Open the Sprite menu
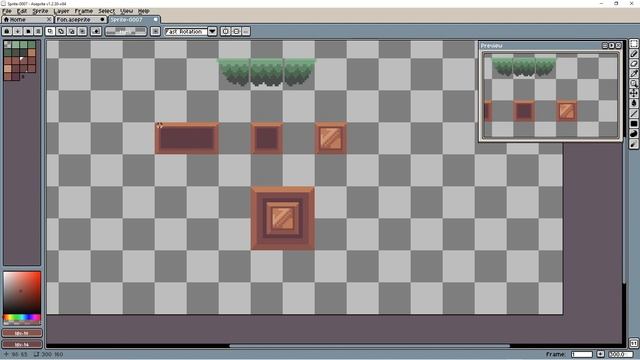Image resolution: width=640 pixels, height=360 pixels. tap(40, 11)
